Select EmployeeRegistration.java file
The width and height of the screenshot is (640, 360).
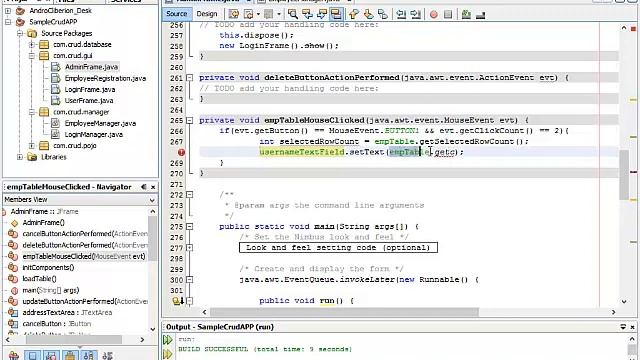tap(105, 78)
